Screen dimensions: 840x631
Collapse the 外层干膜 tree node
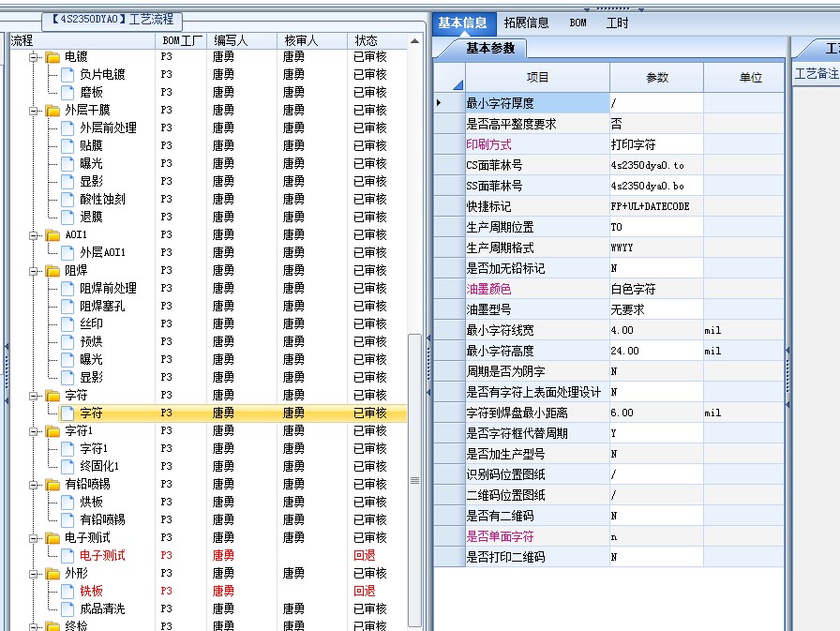point(33,111)
